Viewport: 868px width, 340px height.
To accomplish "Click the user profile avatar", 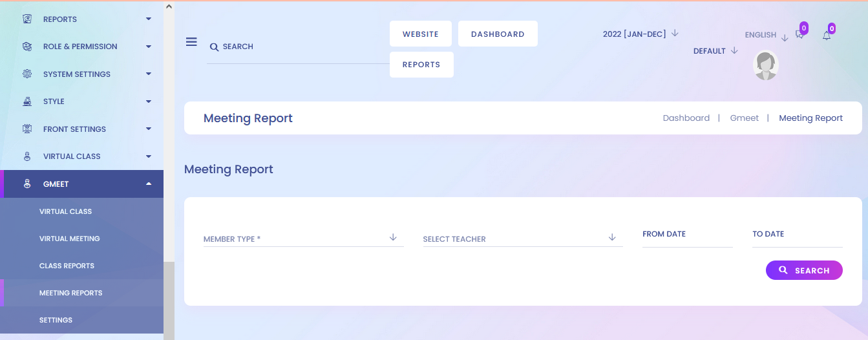I will tap(766, 65).
